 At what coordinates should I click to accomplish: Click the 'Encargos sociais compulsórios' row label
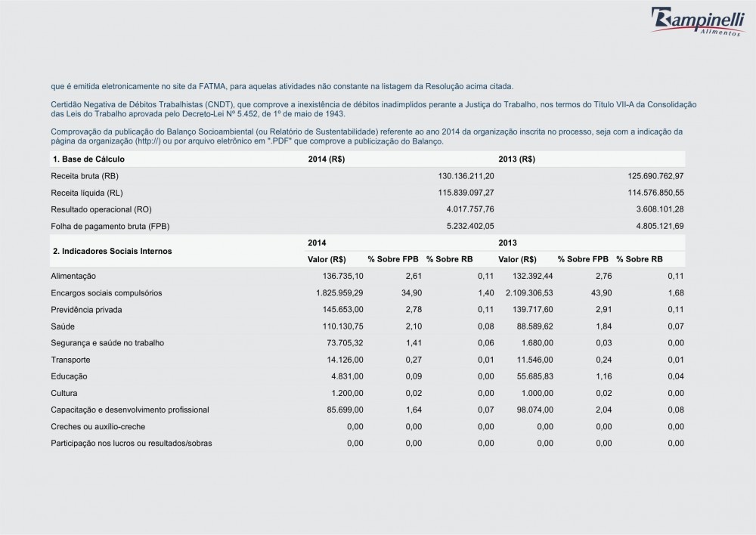pyautogui.click(x=106, y=292)
